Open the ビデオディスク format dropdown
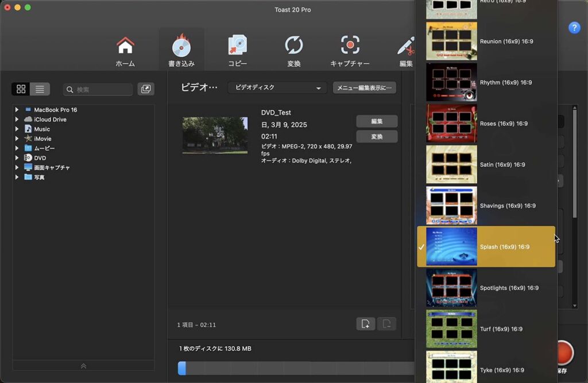The width and height of the screenshot is (588, 383). pos(277,87)
